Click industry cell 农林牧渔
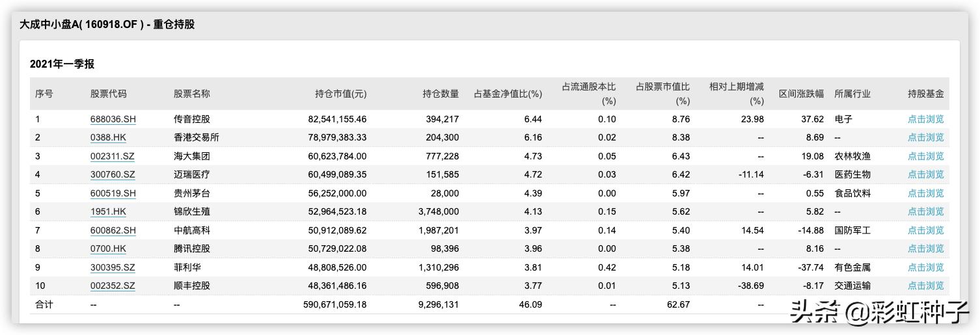The image size is (980, 335). [852, 156]
